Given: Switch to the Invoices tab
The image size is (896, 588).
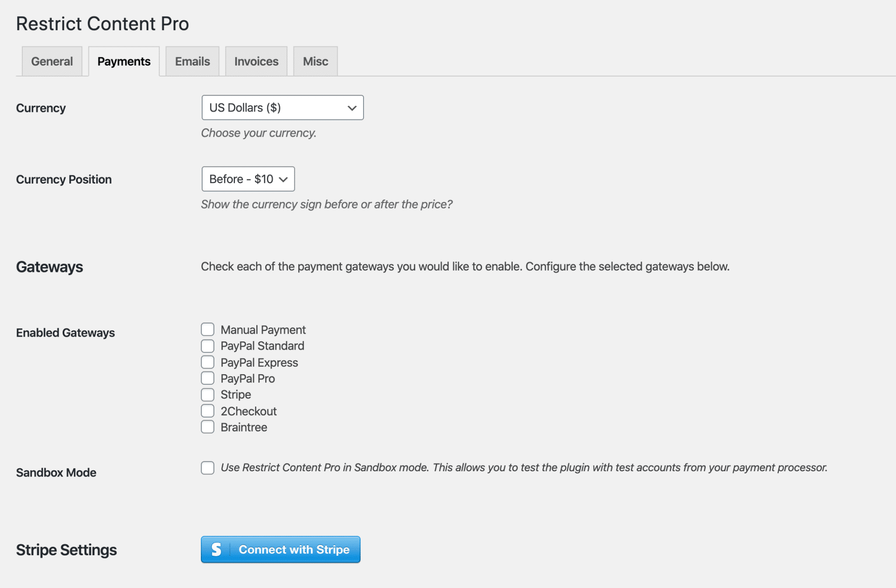Looking at the screenshot, I should click(x=255, y=61).
